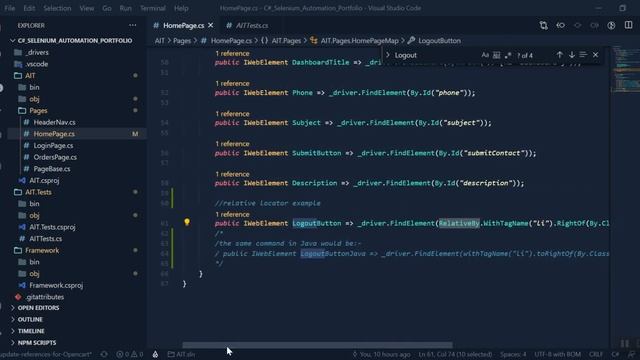Expand the _drivers folder
Viewport: 640px width, 360px height.
tap(37, 52)
